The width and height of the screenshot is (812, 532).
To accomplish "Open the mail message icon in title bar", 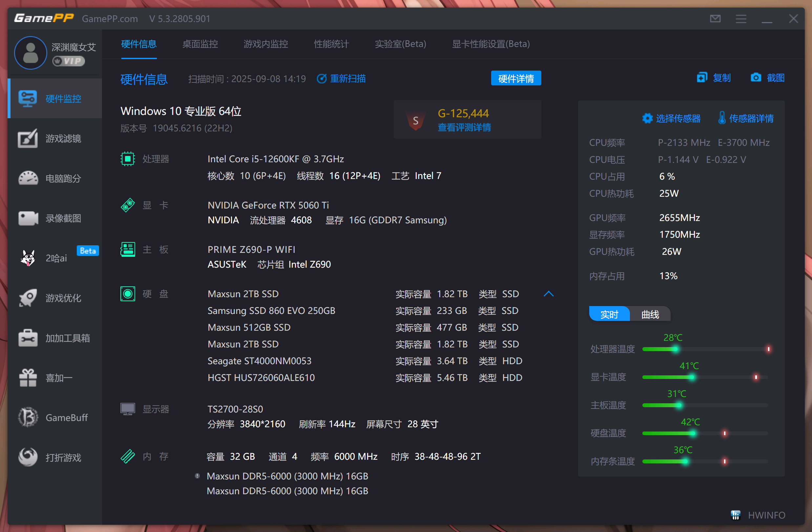I will click(715, 18).
